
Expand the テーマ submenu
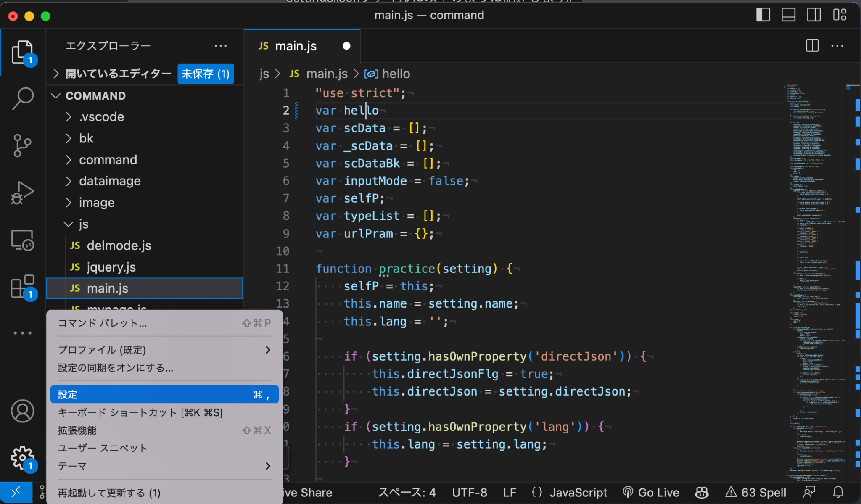[x=164, y=466]
